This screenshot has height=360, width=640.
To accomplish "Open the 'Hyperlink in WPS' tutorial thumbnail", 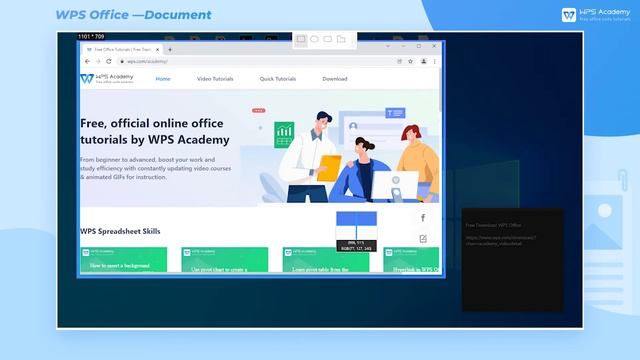I will tap(411, 260).
